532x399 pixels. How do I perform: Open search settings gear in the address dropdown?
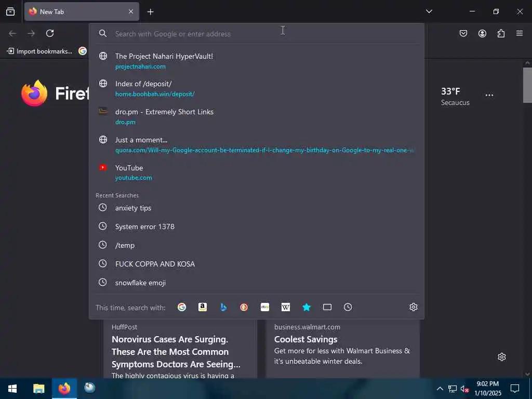tap(413, 307)
